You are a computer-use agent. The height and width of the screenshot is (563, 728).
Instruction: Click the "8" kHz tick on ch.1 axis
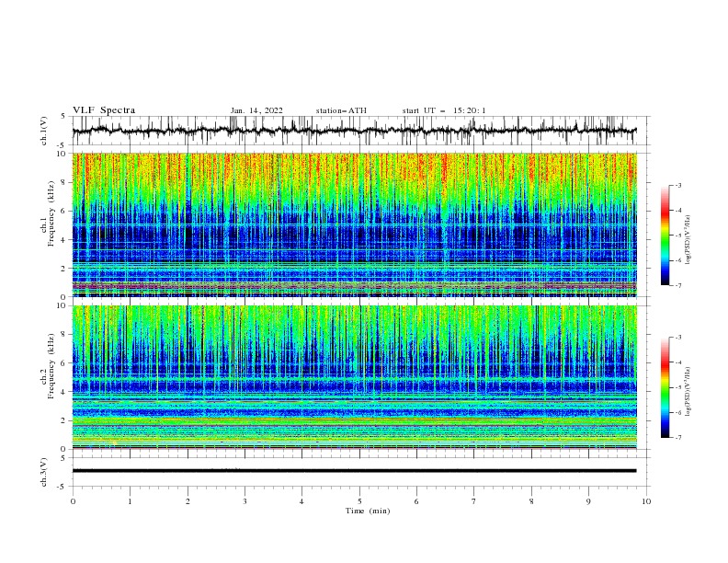pyautogui.click(x=63, y=182)
